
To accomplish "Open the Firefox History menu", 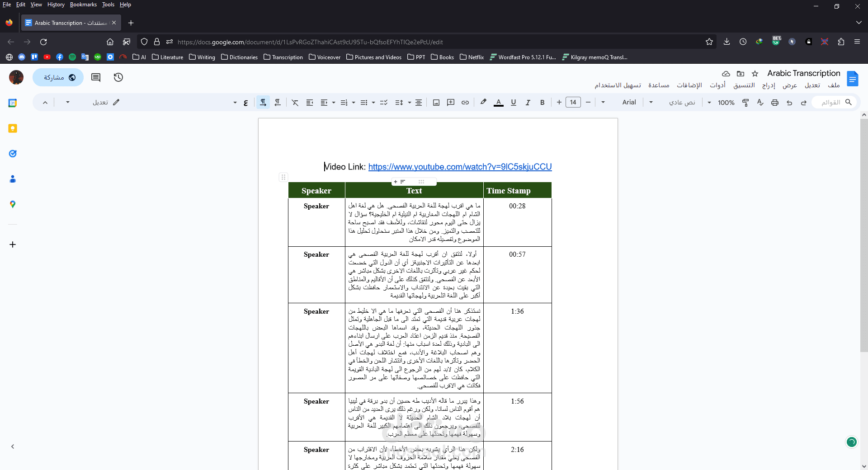I will click(56, 5).
